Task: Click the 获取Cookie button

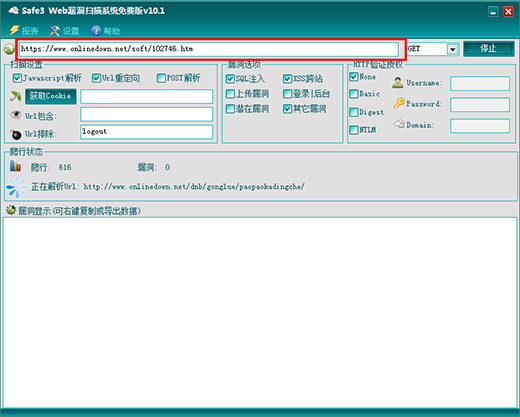Action: click(x=51, y=96)
